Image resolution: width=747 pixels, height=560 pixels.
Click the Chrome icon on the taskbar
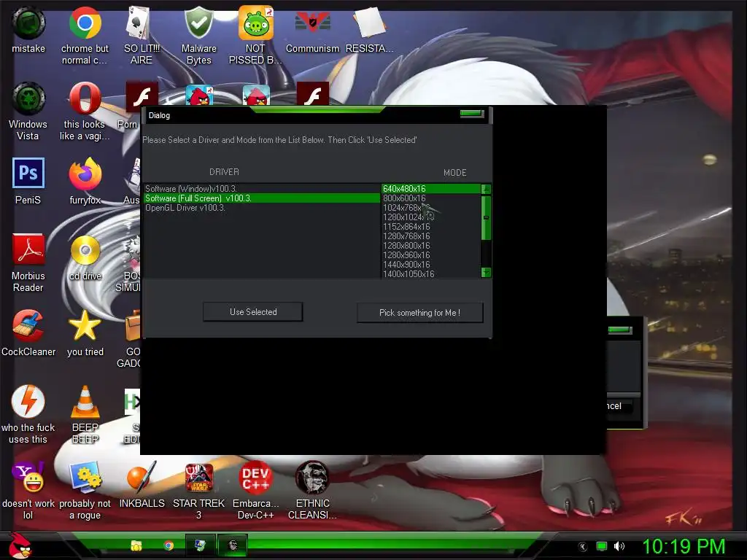(169, 545)
